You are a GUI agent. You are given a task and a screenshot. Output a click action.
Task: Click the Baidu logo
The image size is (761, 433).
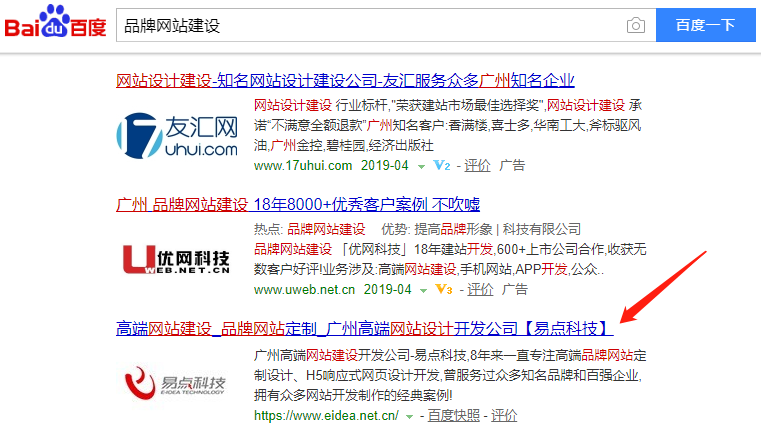click(55, 22)
